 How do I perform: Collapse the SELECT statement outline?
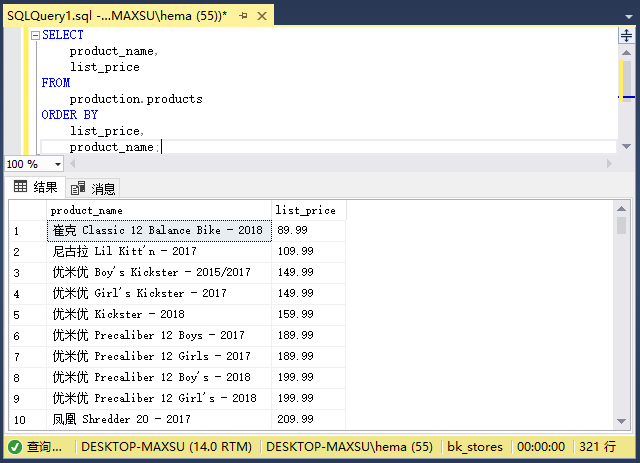pyautogui.click(x=36, y=36)
